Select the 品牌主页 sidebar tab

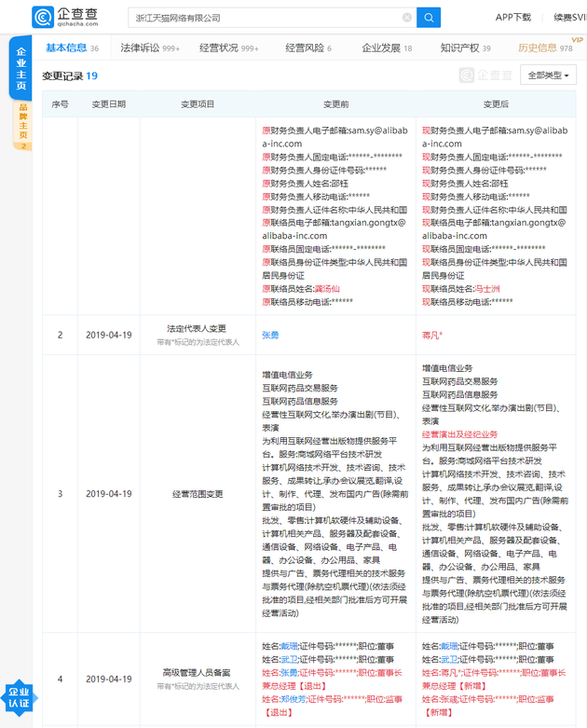(x=23, y=125)
